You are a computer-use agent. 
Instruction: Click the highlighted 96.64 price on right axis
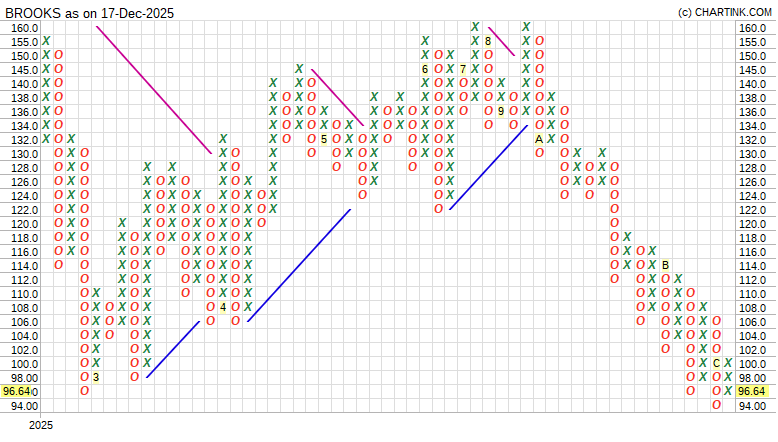753,391
